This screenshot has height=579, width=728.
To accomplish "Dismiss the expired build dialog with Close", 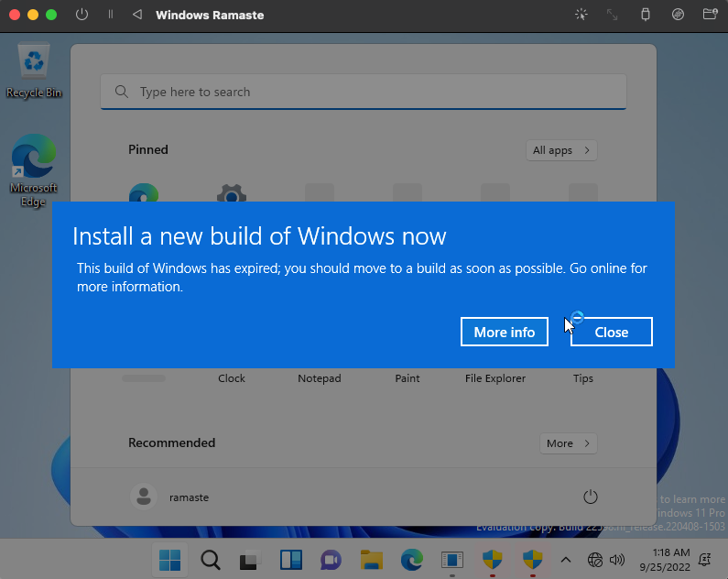I will (612, 332).
